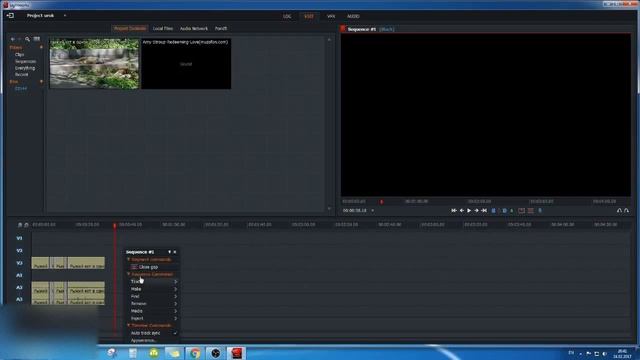The height and width of the screenshot is (360, 640).
Task: Toggle the tile view icon
Action: [x=37, y=39]
